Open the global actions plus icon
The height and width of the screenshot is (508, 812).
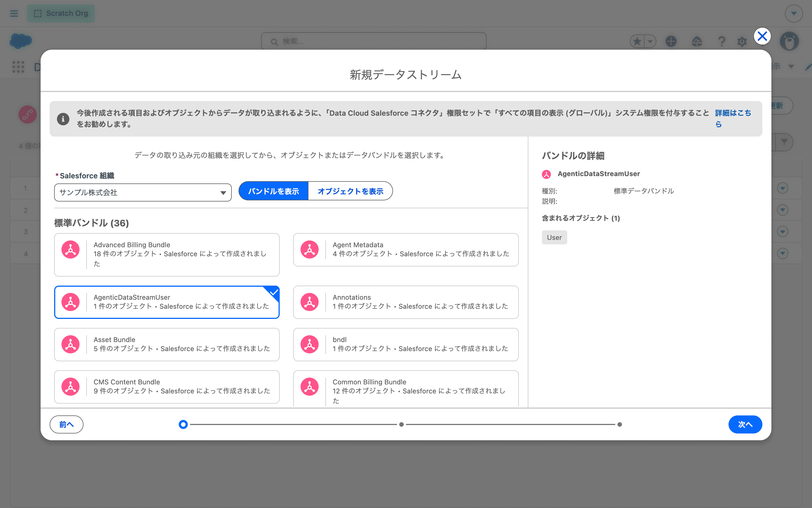[x=671, y=41]
